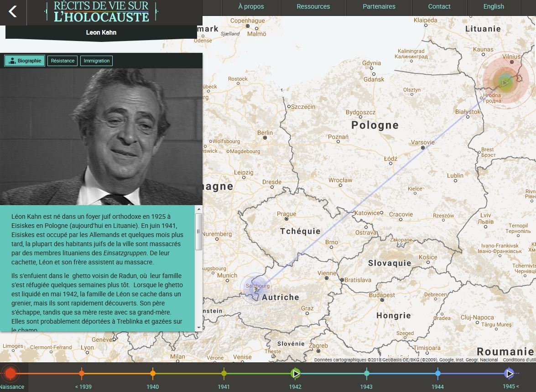Switch site language to English
The image size is (536, 392).
[494, 6]
